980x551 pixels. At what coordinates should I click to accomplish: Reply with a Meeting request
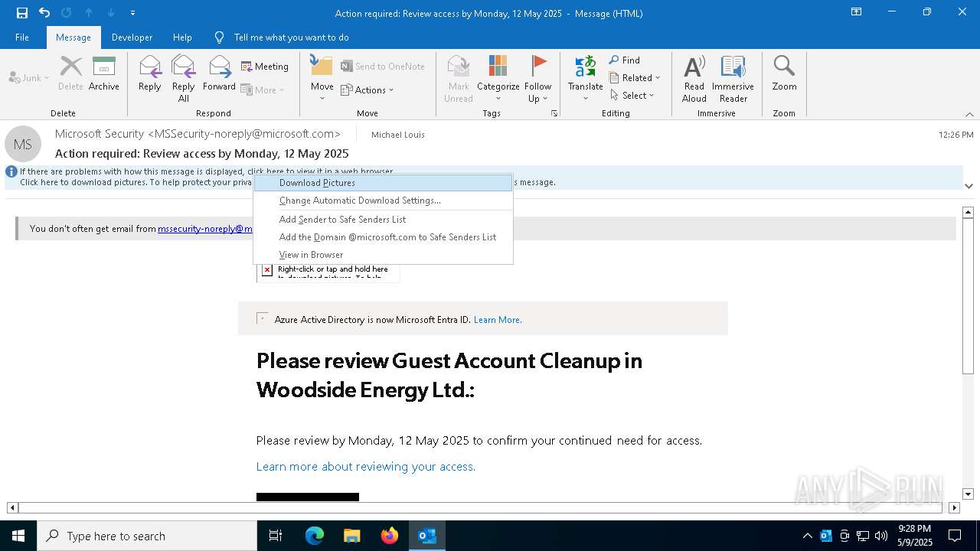coord(265,67)
